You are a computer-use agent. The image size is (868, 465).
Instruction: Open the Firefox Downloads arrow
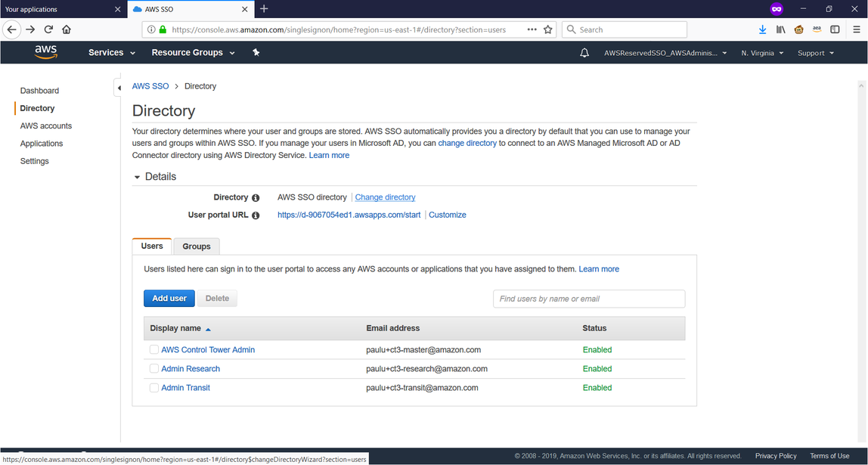pyautogui.click(x=762, y=30)
